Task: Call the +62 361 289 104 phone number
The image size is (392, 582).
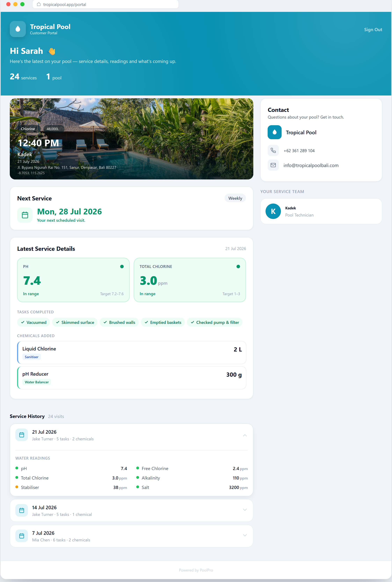Action: 299,151
